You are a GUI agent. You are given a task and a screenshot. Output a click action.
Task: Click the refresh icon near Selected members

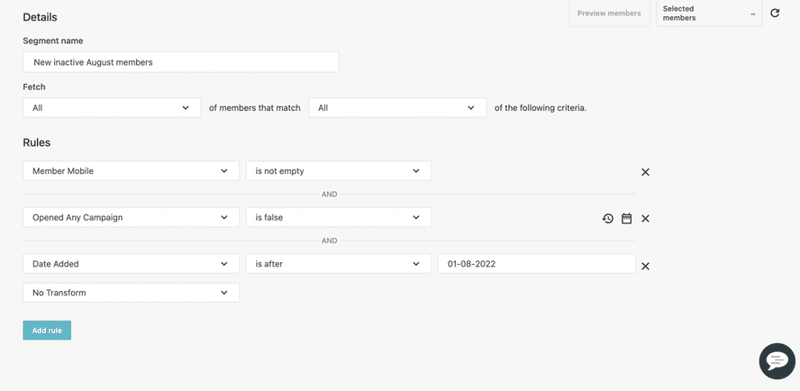tap(774, 13)
